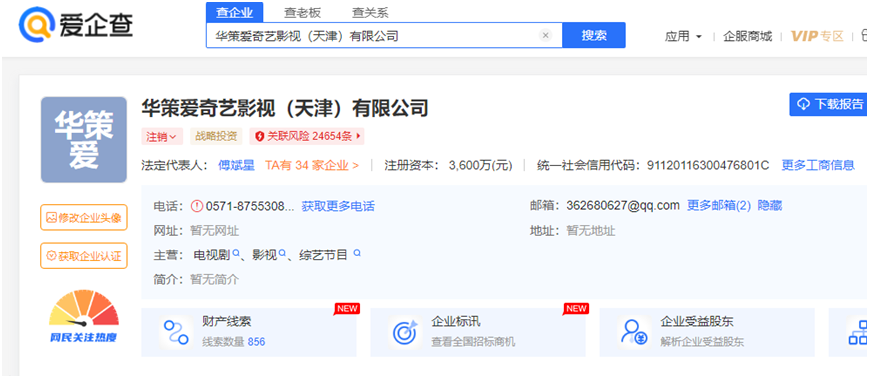Screen dimensions: 869x378
Task: Search icon next to 综艺节目
Action: (x=357, y=253)
